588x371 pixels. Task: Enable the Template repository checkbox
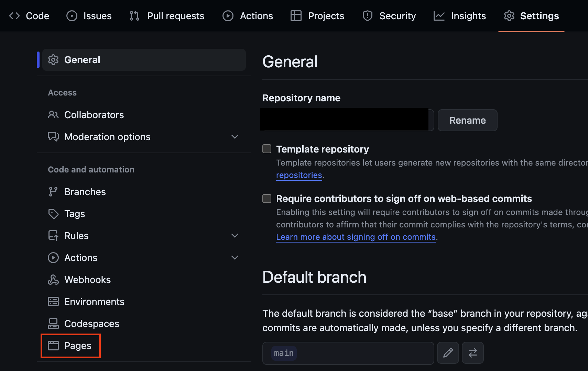267,149
